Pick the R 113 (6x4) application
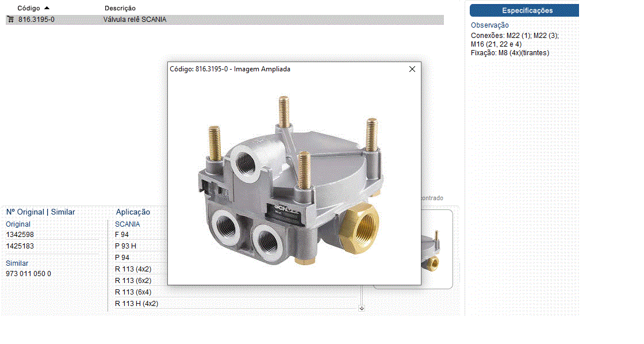 [x=133, y=292]
